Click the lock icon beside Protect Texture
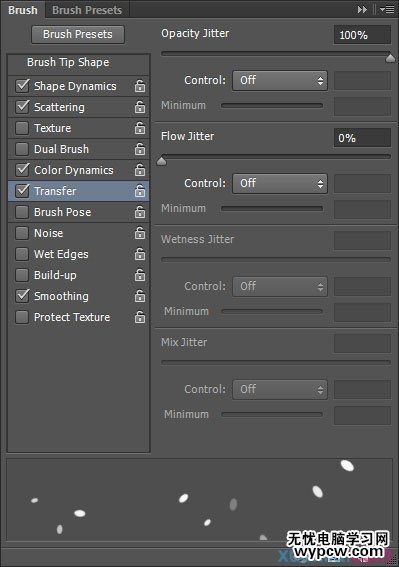 click(x=140, y=317)
